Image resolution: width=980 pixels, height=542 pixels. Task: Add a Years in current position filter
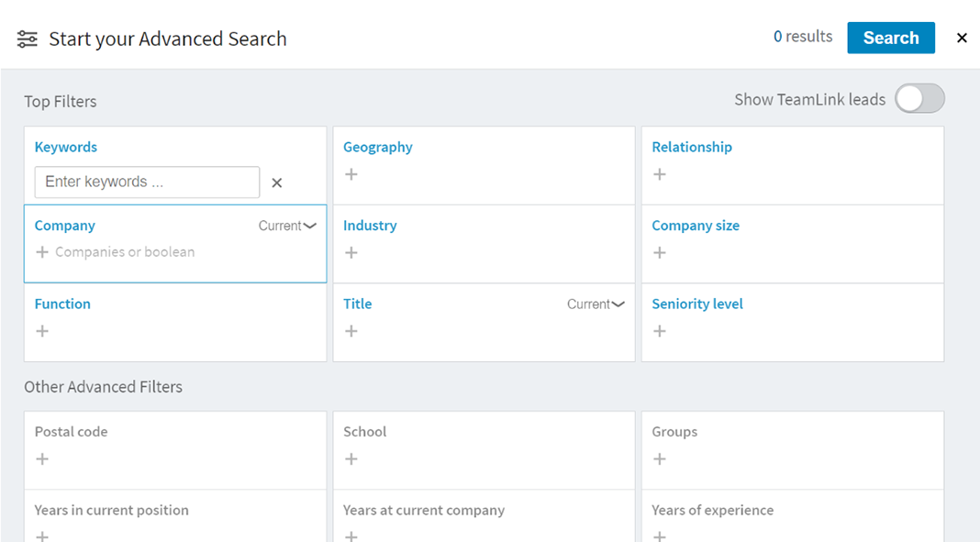click(x=42, y=535)
